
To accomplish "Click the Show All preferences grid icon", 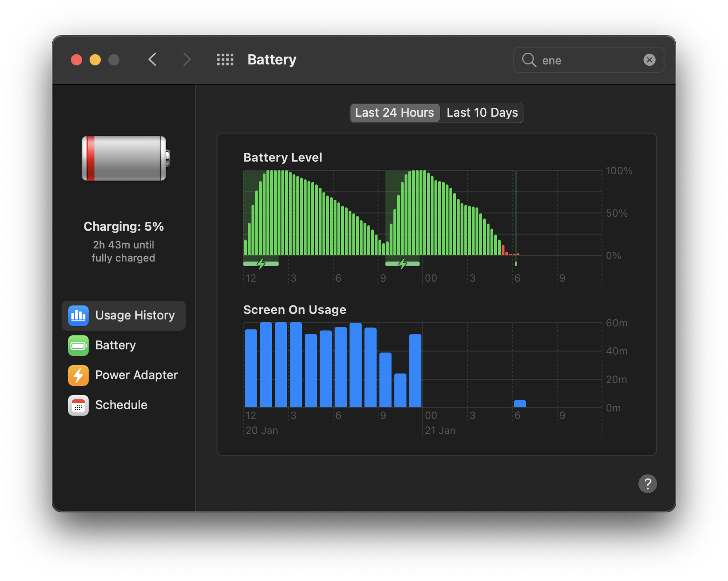I will click(225, 59).
